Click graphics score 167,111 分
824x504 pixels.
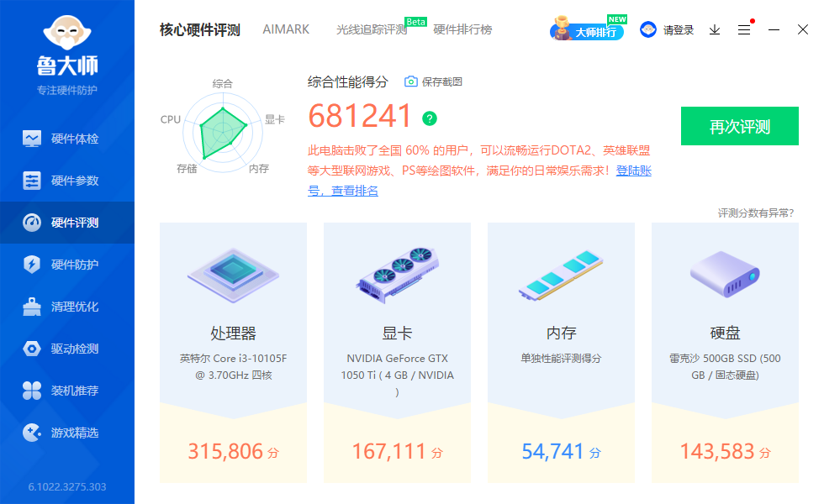[397, 451]
